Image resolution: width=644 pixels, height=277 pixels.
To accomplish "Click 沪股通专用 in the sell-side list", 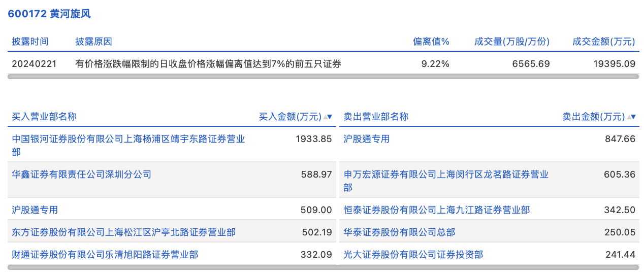I will coord(367,139).
